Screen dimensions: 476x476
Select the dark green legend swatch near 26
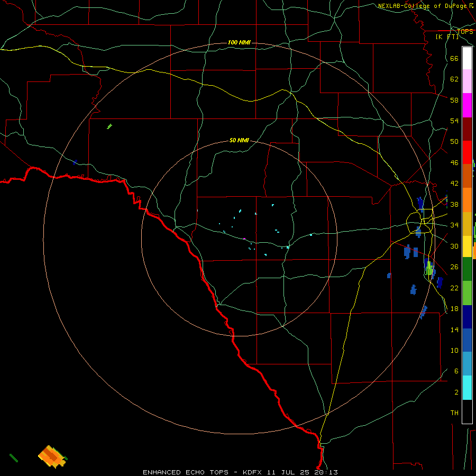(467, 269)
